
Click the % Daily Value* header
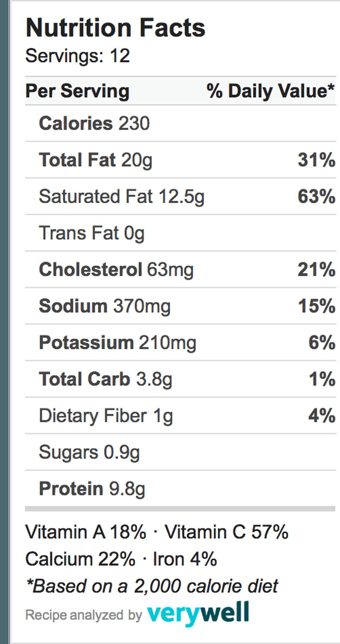point(270,91)
